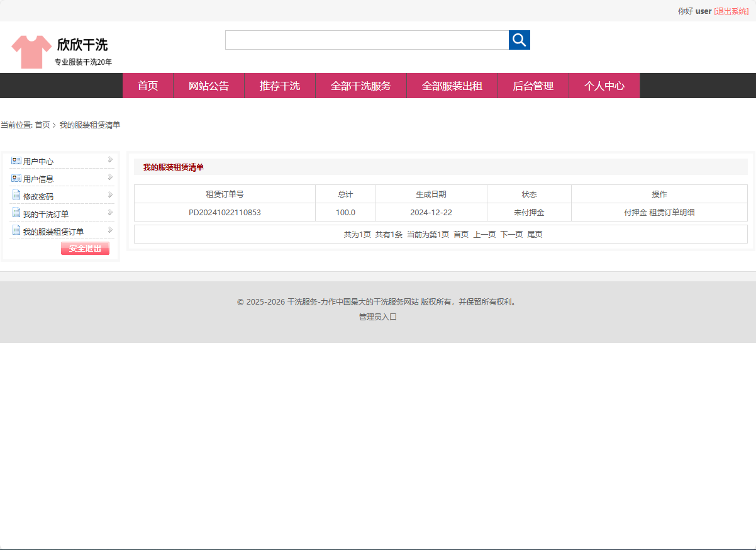Click the arrow beside 修改密码
The width and height of the screenshot is (756, 550).
(x=110, y=195)
